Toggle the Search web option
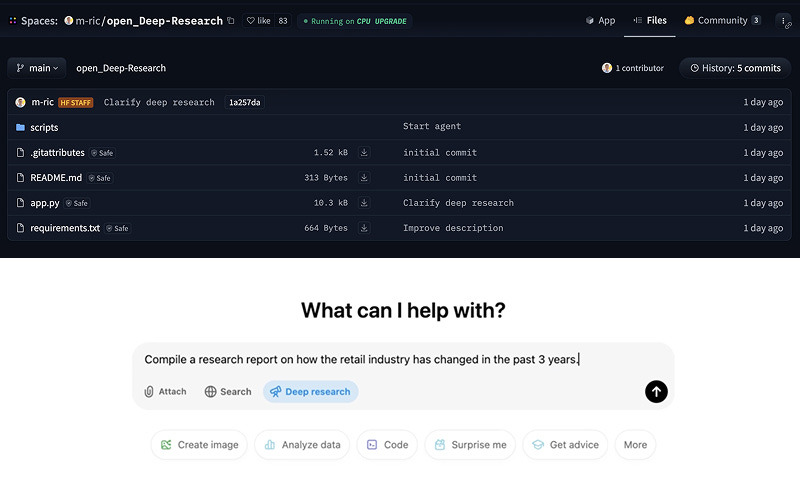Image resolution: width=800 pixels, height=502 pixels. pyautogui.click(x=228, y=391)
